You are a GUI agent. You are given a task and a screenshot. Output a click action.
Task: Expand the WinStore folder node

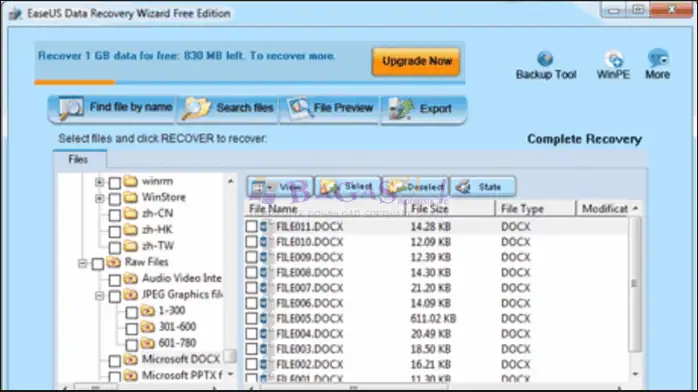click(x=100, y=198)
